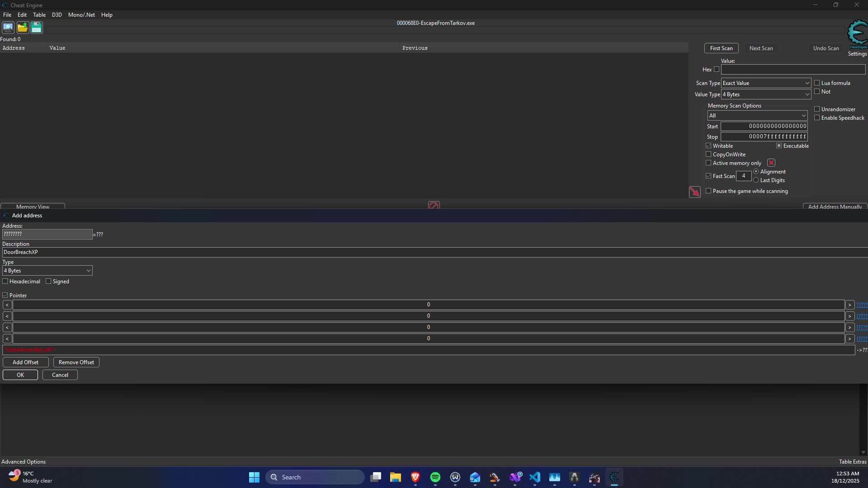Increase the first pointer offset with >
This screenshot has height=488, width=868.
(850, 305)
